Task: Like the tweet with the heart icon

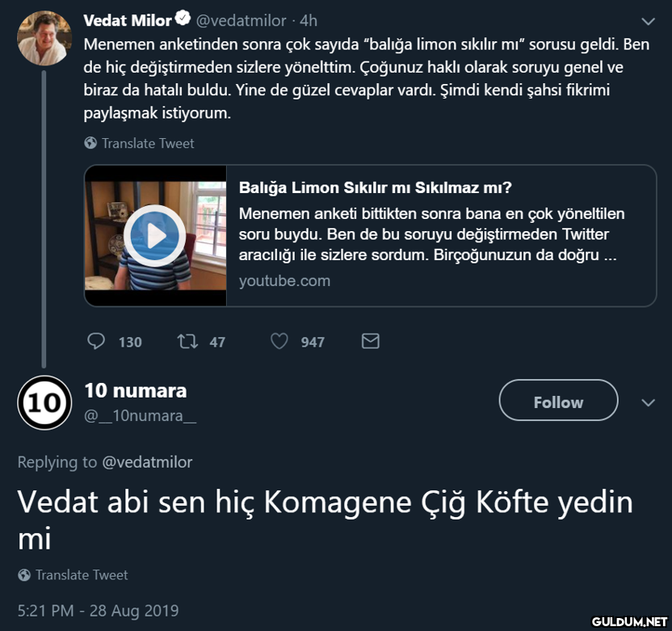Action: pyautogui.click(x=279, y=341)
